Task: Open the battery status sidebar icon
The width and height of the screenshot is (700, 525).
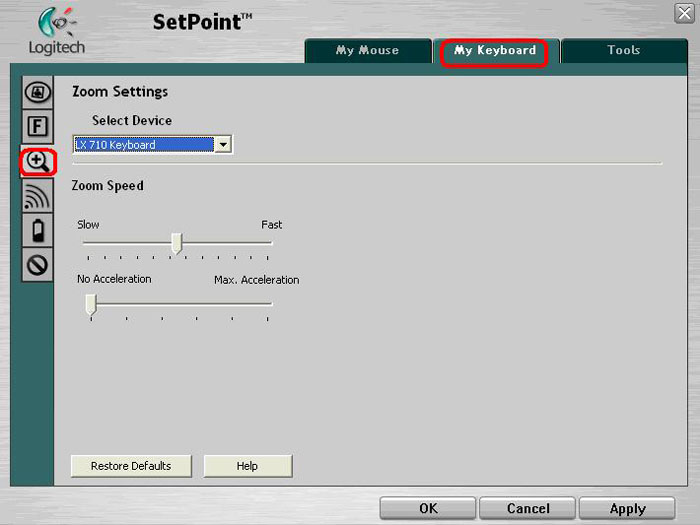Action: point(38,230)
